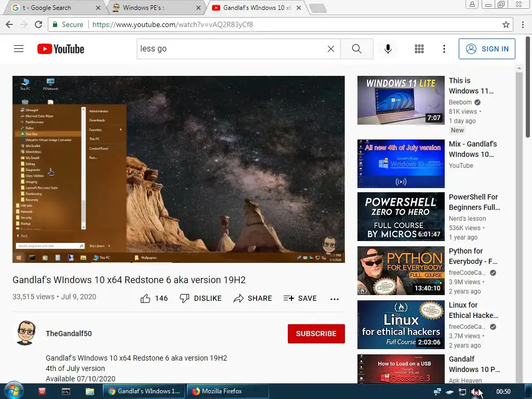Click '33,515 views • Jul 9, 2020' text
This screenshot has width=532, height=399.
tap(54, 297)
